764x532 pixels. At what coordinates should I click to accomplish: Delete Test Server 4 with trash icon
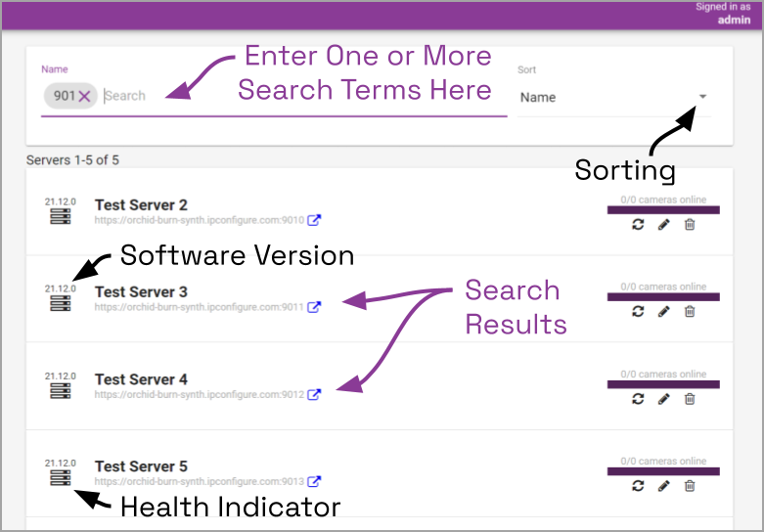click(690, 399)
